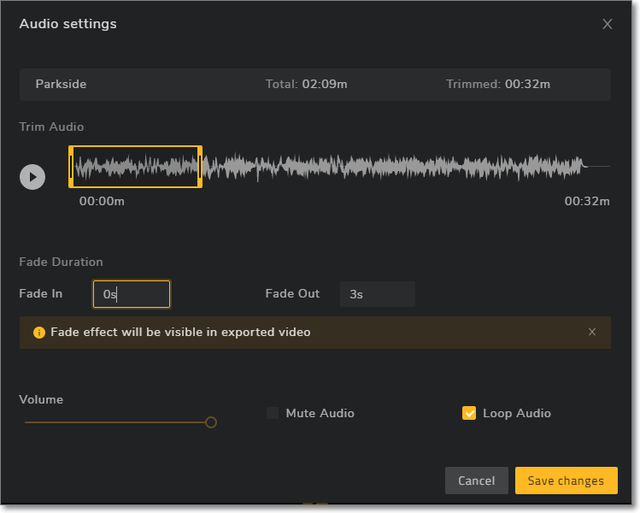Screen dimensions: 640x513
Task: Click the left trim handle on waveform
Action: click(70, 167)
